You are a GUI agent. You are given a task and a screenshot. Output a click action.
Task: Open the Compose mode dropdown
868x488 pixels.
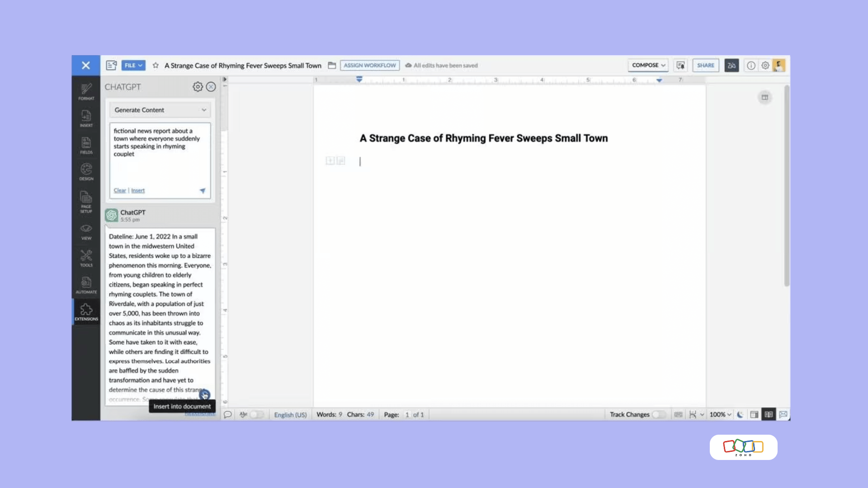[x=648, y=66]
